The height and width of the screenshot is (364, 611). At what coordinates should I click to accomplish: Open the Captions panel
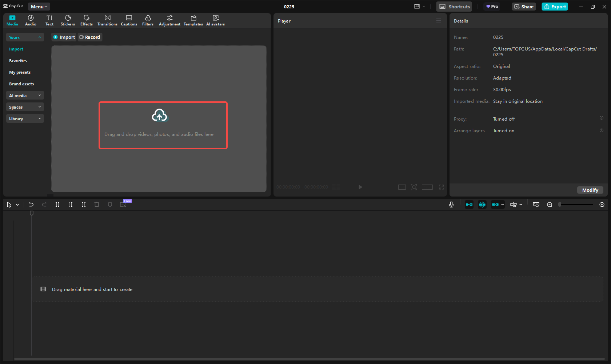[x=129, y=20]
